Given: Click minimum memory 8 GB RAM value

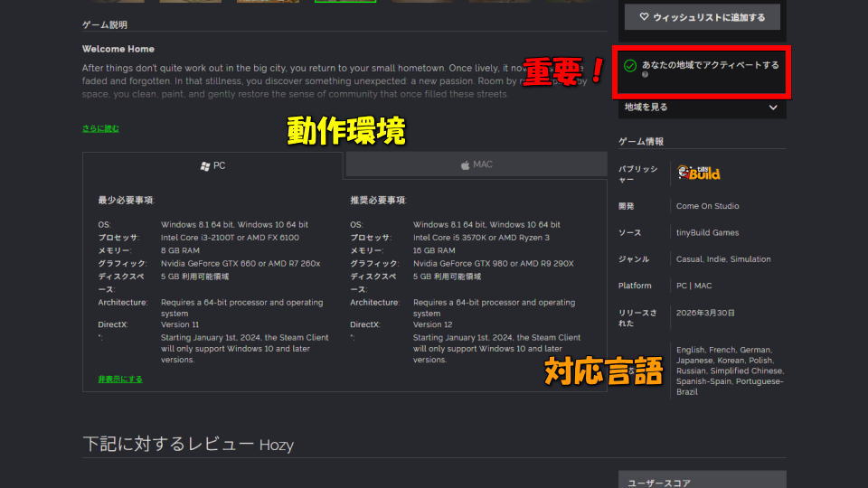Looking at the screenshot, I should point(180,250).
